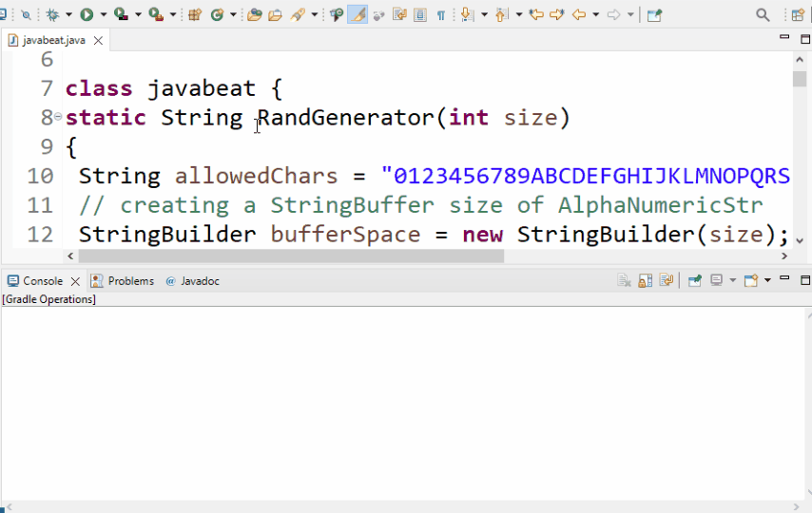This screenshot has width=812, height=513.
Task: Minimize the Console view
Action: click(784, 278)
